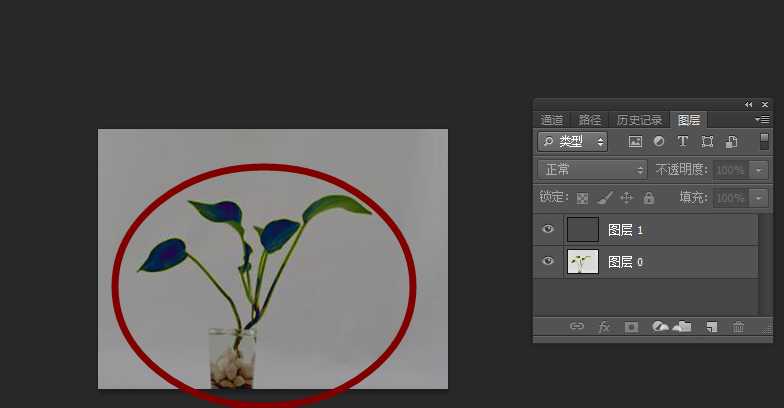Click the adjustment layer filter icon
784x408 pixels.
pyautogui.click(x=659, y=142)
